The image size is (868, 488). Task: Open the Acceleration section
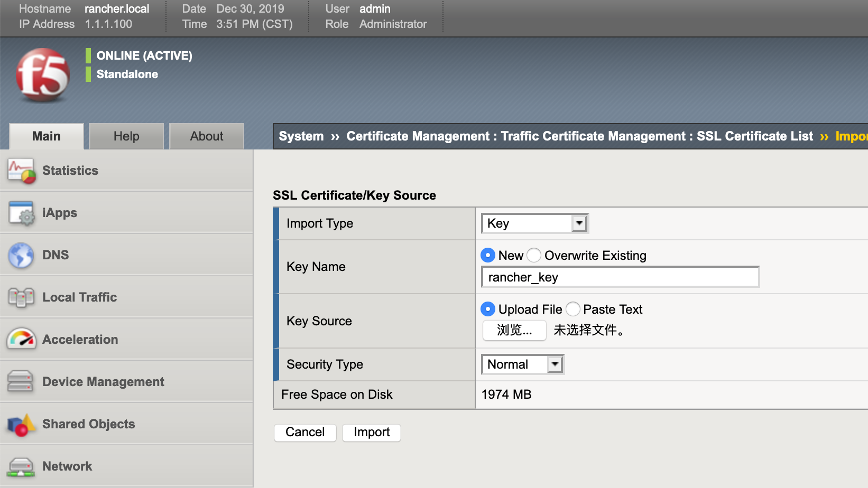point(126,340)
